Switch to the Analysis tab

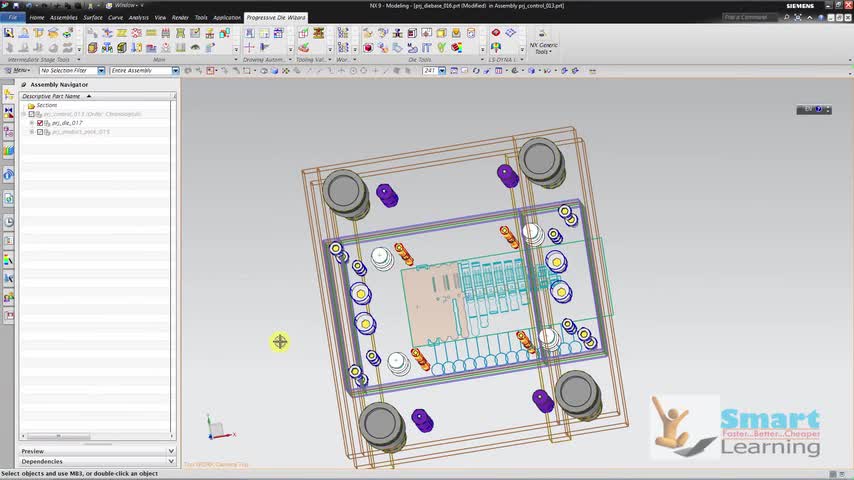(138, 17)
